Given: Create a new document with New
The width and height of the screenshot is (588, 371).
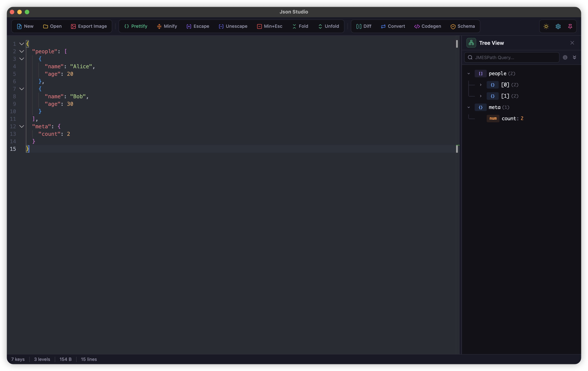Looking at the screenshot, I should click(25, 26).
